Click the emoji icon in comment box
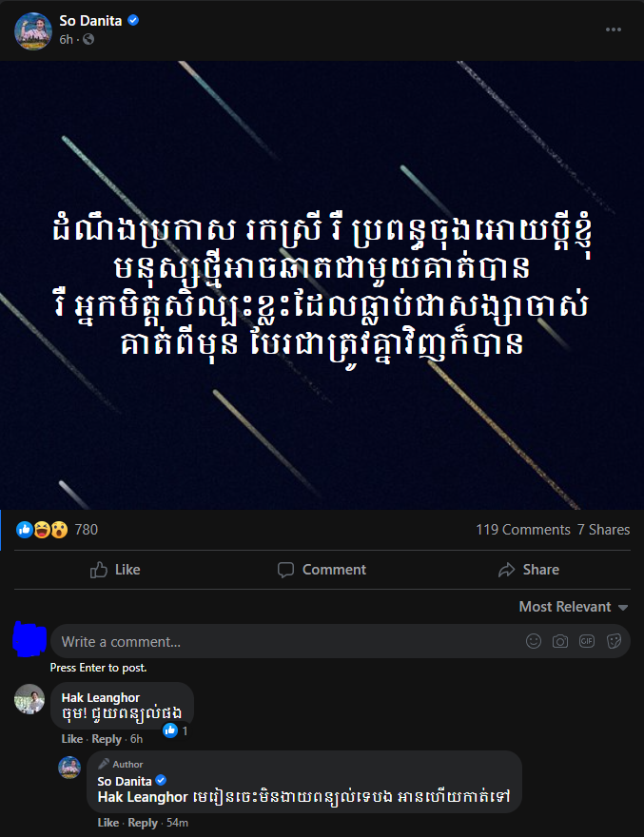This screenshot has height=837, width=644. [x=534, y=641]
